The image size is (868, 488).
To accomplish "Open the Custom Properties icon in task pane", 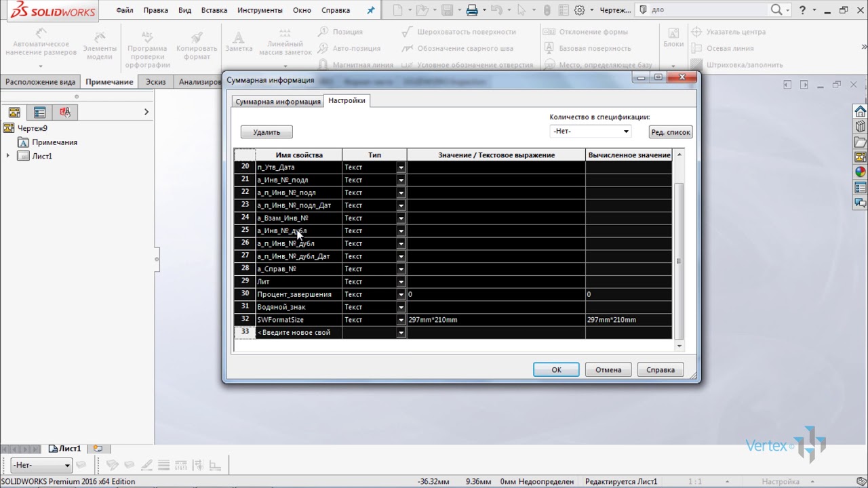I will pyautogui.click(x=861, y=188).
